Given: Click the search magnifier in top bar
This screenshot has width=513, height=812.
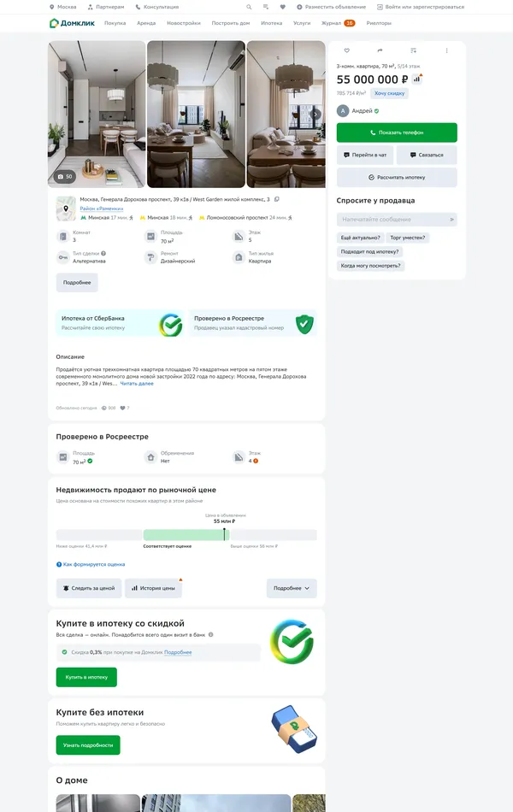Looking at the screenshot, I should tap(249, 7).
